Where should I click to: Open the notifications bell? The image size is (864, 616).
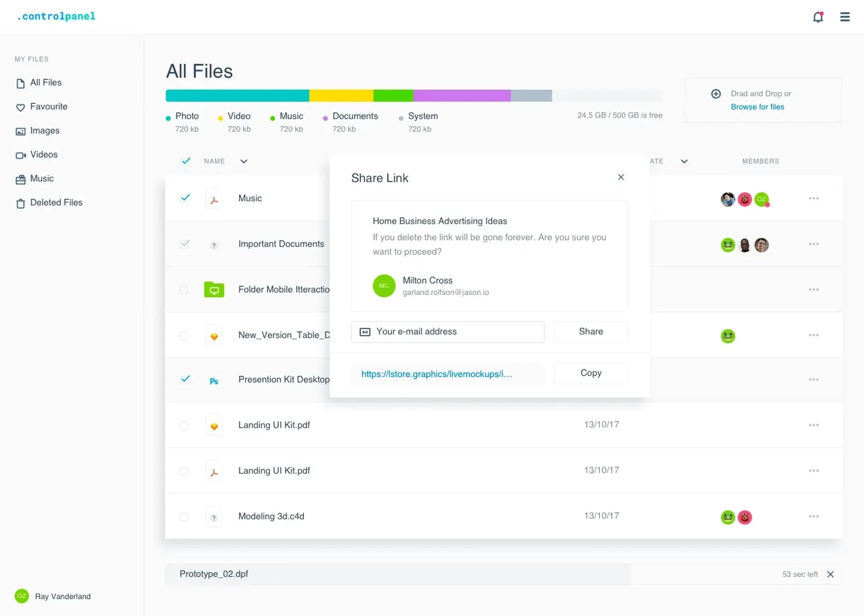pyautogui.click(x=818, y=17)
